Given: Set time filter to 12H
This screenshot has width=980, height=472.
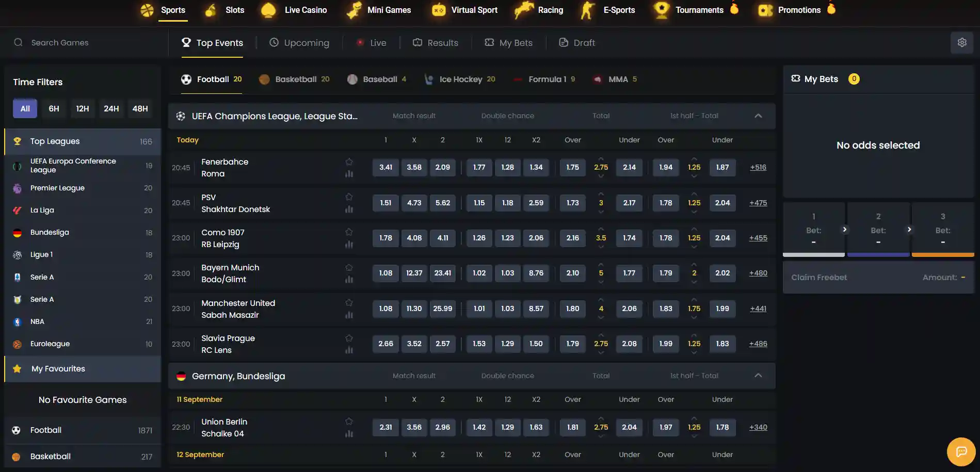Looking at the screenshot, I should click(83, 109).
